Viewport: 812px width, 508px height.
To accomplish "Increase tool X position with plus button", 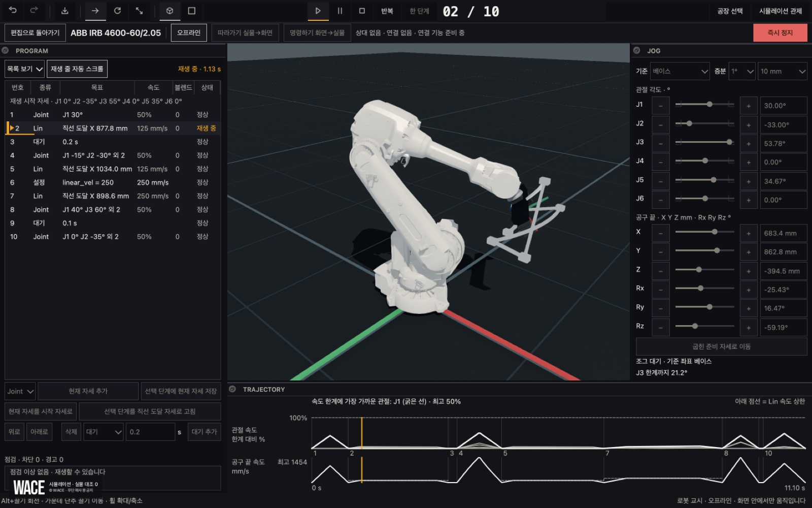I will 749,233.
